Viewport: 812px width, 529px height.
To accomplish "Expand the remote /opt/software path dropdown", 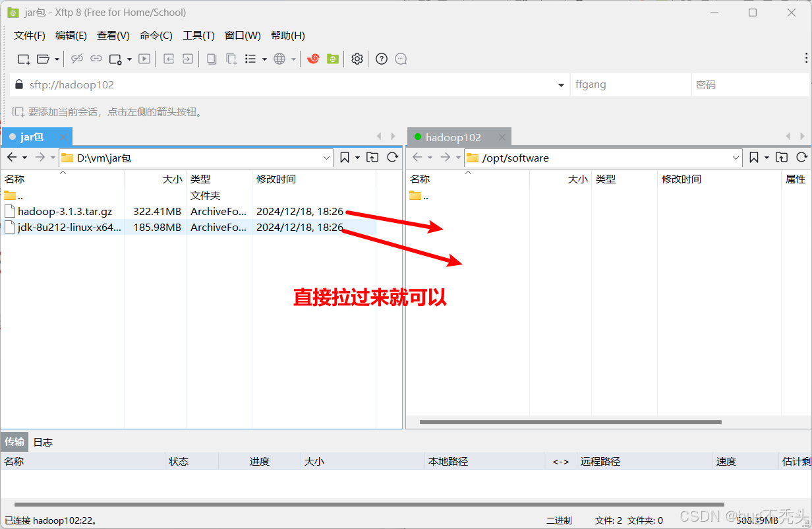I will [736, 158].
